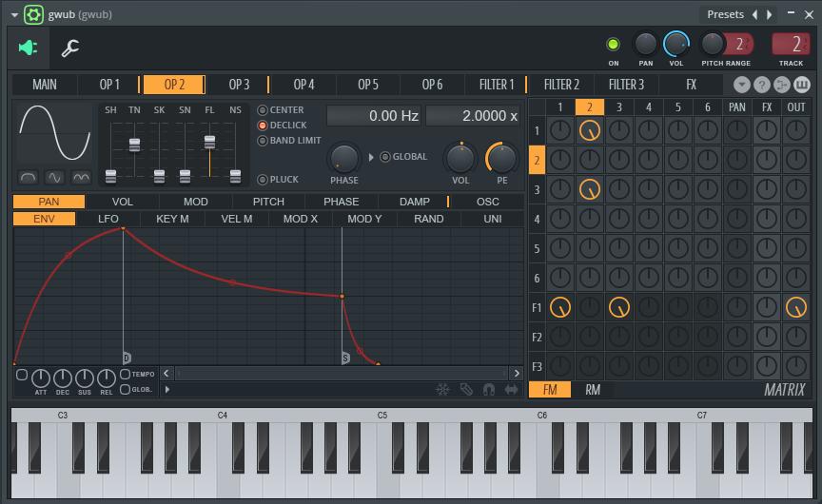This screenshot has width=822, height=504.
Task: Click the question mark help icon
Action: tap(761, 85)
